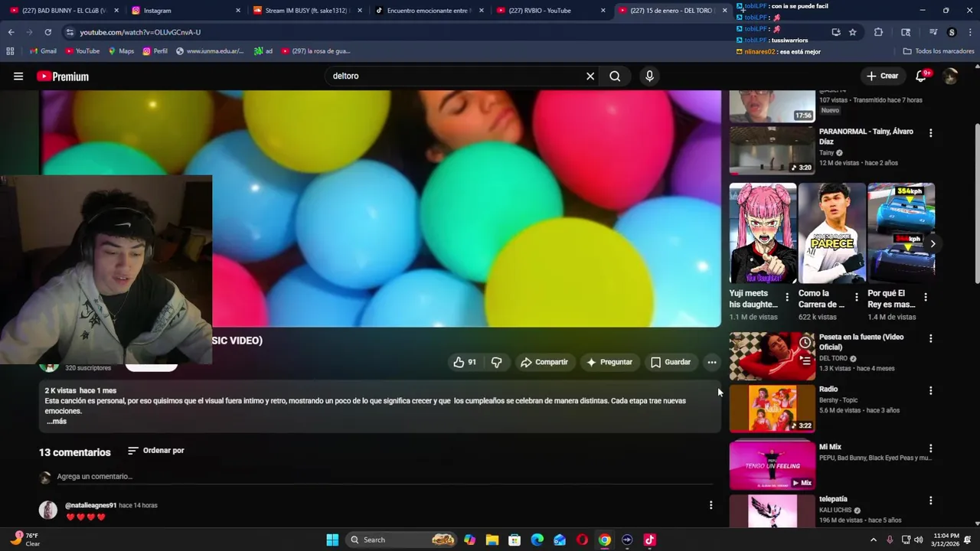The height and width of the screenshot is (551, 980).
Task: Open the Create (Crear) button
Action: (x=882, y=77)
